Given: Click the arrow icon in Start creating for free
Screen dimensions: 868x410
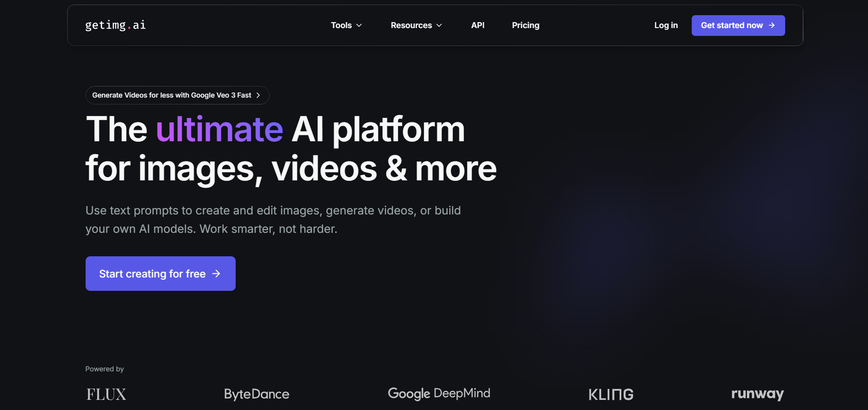Looking at the screenshot, I should coord(216,274).
